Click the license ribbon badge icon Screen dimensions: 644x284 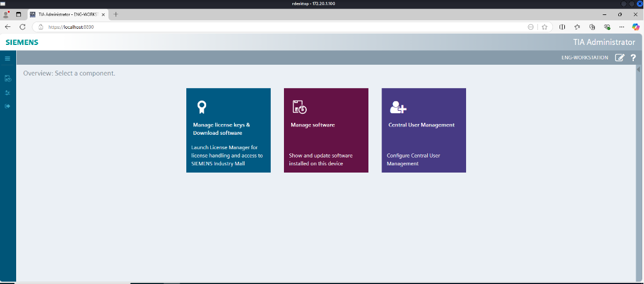pyautogui.click(x=201, y=107)
